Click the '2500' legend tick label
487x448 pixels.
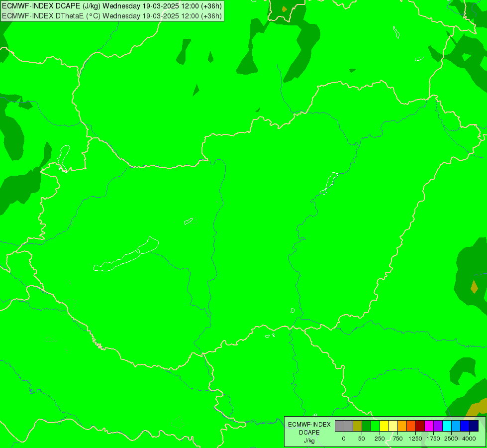pos(451,439)
